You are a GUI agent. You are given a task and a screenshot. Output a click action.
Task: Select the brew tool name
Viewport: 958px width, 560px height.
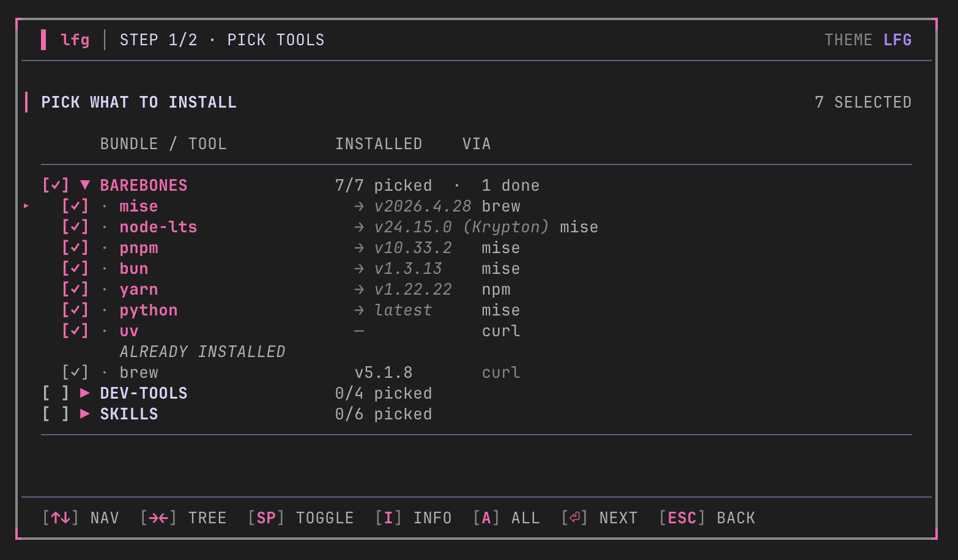[x=139, y=372]
